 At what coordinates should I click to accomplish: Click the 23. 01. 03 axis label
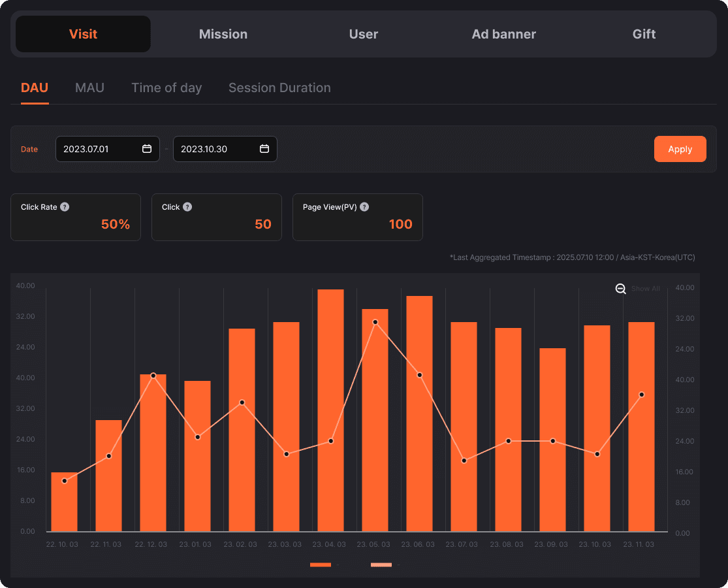pyautogui.click(x=195, y=544)
